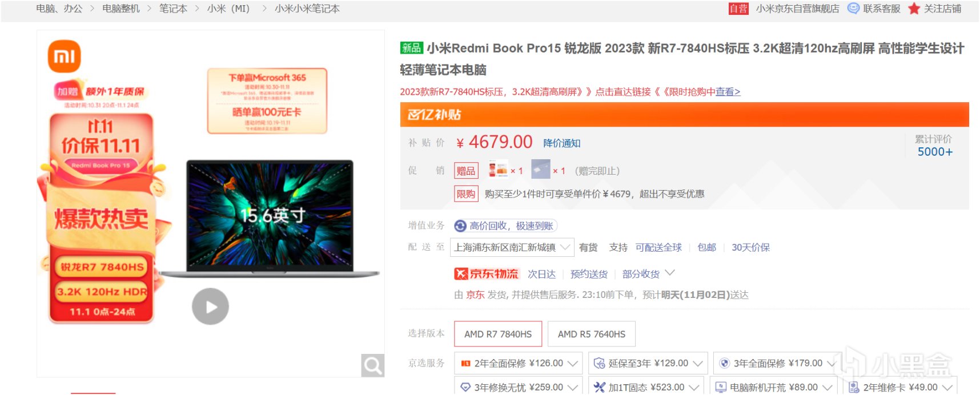Viewport: 980px width, 395px height.
Task: Click the 京东物流 logo icon
Action: pyautogui.click(x=486, y=274)
